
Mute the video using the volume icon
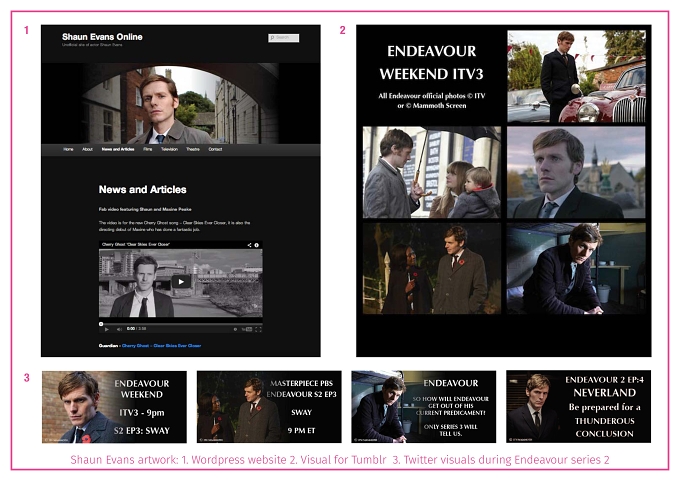(x=119, y=329)
